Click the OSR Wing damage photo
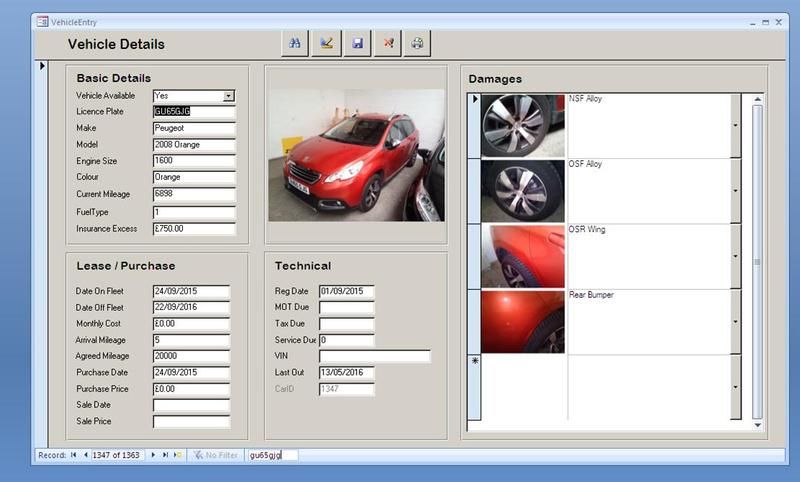The height and width of the screenshot is (482, 800). (x=523, y=256)
